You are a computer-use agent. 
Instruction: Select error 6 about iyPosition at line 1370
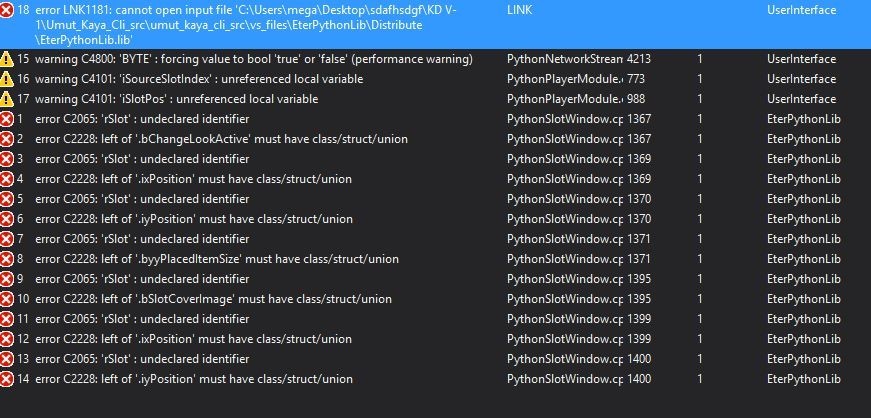click(x=436, y=218)
